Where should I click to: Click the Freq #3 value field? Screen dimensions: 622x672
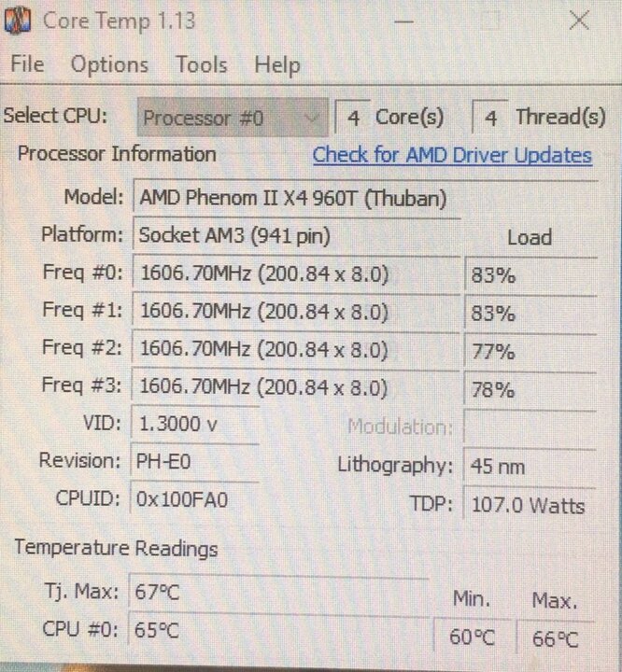(x=295, y=386)
